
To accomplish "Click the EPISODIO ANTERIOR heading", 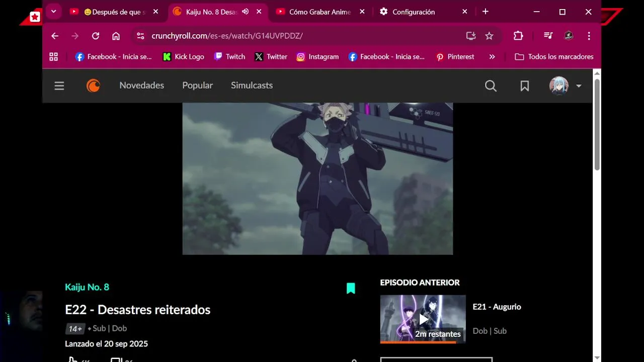I will point(420,283).
